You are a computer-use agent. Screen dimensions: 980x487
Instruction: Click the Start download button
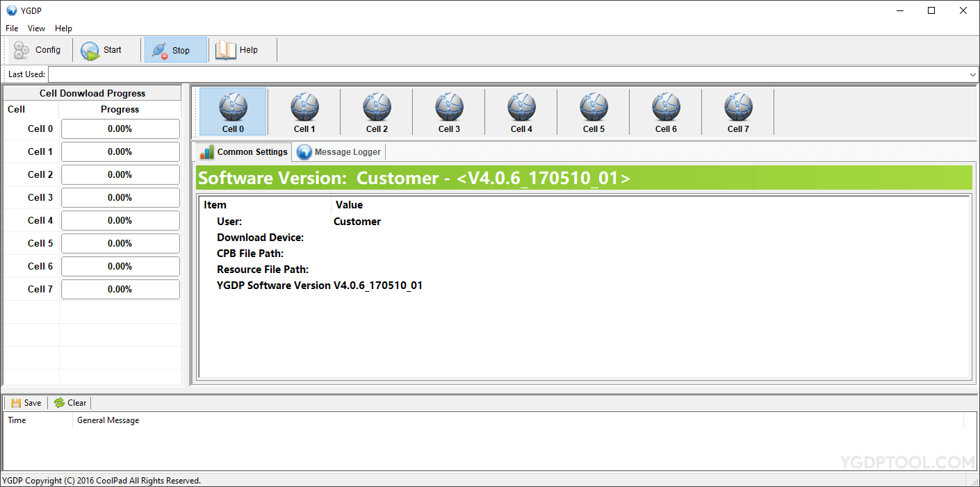pos(103,50)
